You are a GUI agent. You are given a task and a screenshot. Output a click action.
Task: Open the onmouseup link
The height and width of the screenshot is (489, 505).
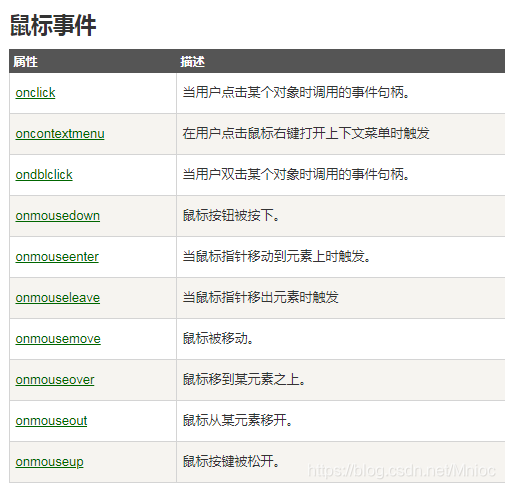click(49, 462)
